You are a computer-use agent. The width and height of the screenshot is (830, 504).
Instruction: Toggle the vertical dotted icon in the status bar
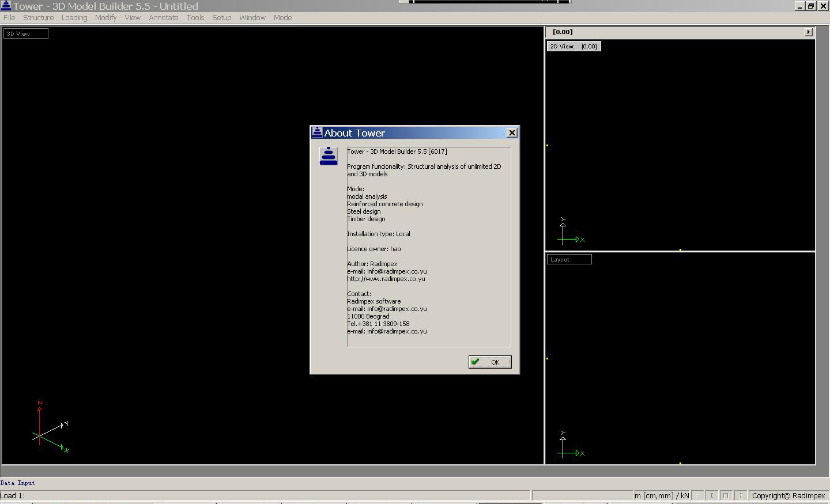(x=741, y=495)
